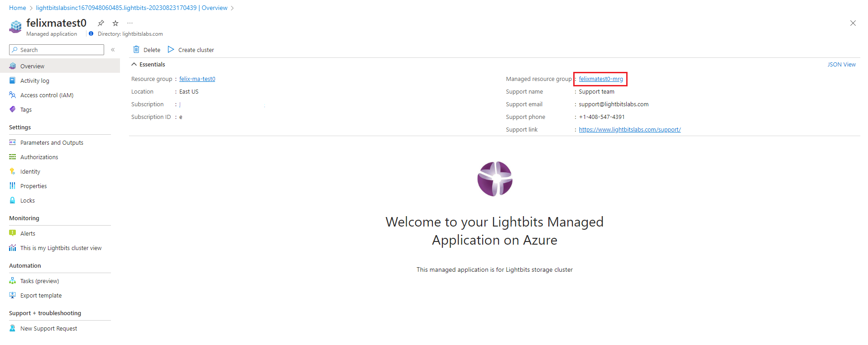Click the Subscription ID label
Viewport: 868px width, 345px height.
(x=151, y=117)
